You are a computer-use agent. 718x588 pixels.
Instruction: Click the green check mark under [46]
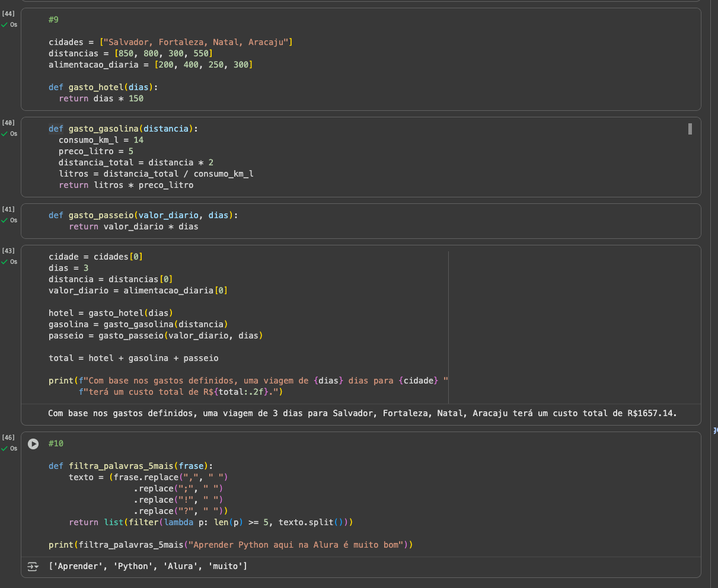[4, 449]
